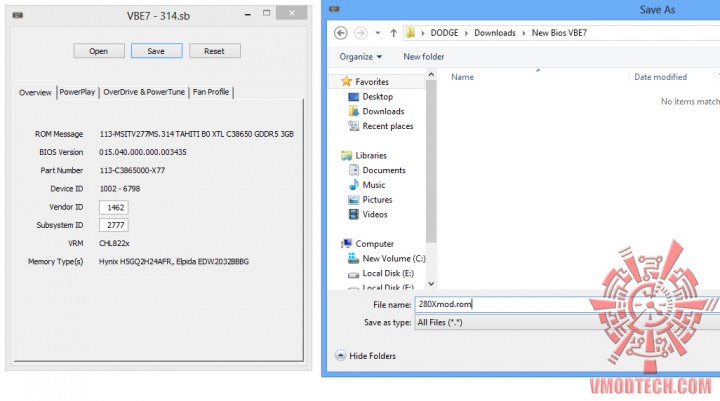Open New Volume (C:) drive

[394, 259]
